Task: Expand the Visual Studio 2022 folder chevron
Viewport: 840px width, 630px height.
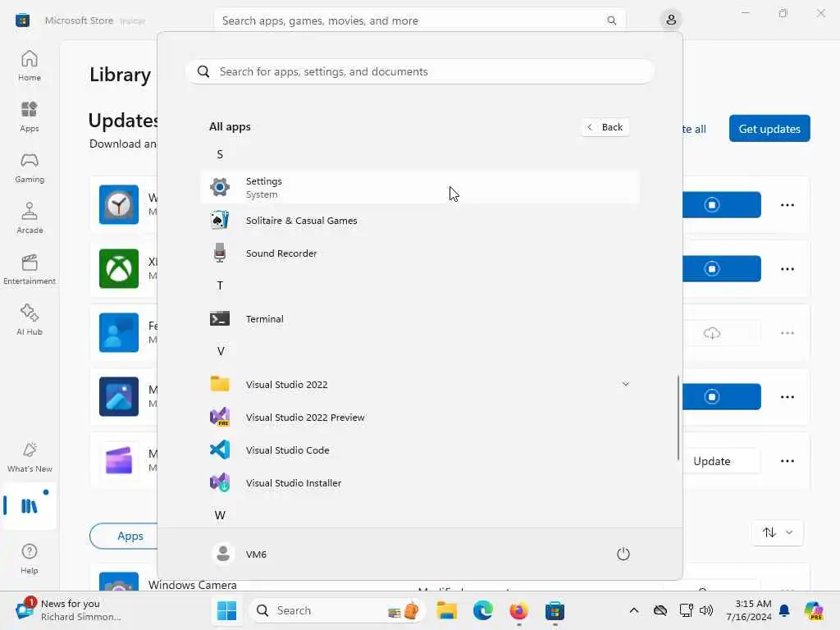Action: point(625,384)
